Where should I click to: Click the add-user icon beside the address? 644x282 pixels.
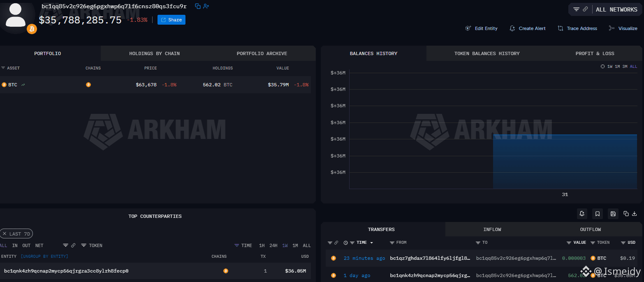(206, 6)
